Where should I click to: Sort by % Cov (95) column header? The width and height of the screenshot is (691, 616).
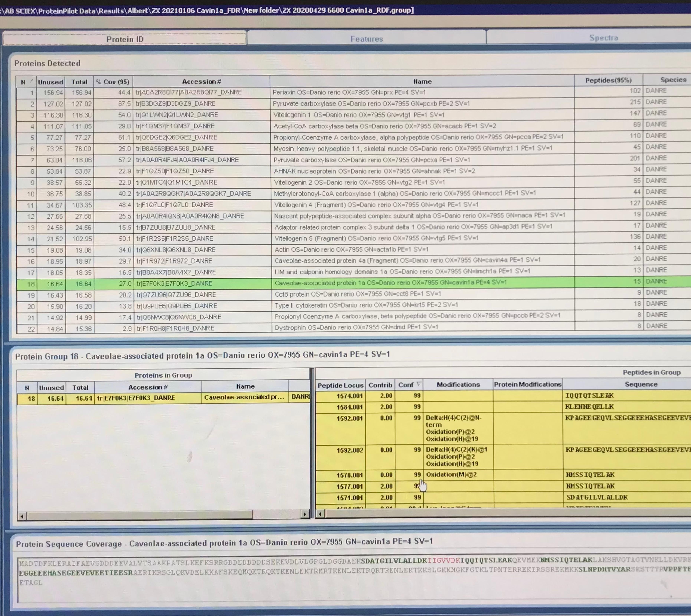click(113, 81)
